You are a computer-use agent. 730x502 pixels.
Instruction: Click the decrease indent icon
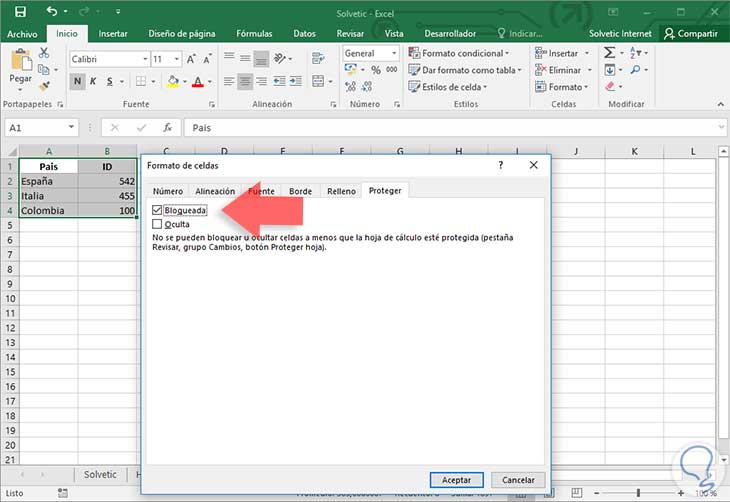(279, 81)
